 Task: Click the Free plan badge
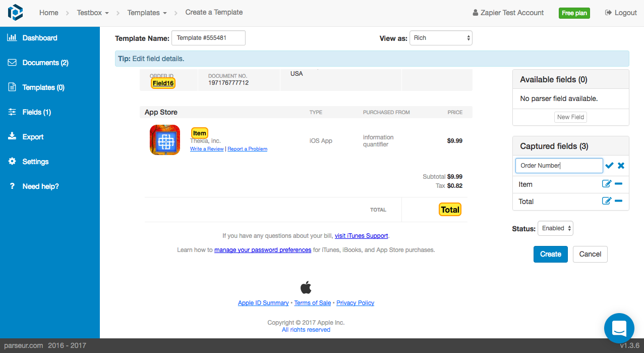[574, 13]
